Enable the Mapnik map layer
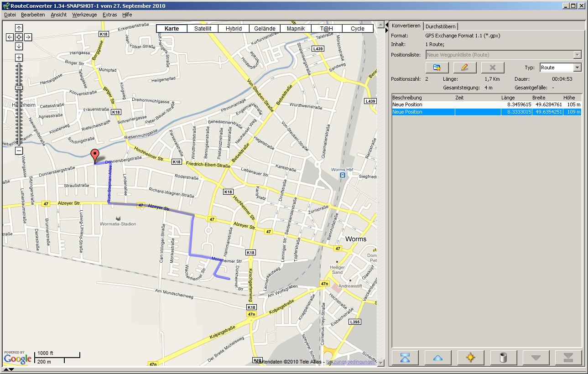This screenshot has height=374, width=588. click(296, 28)
